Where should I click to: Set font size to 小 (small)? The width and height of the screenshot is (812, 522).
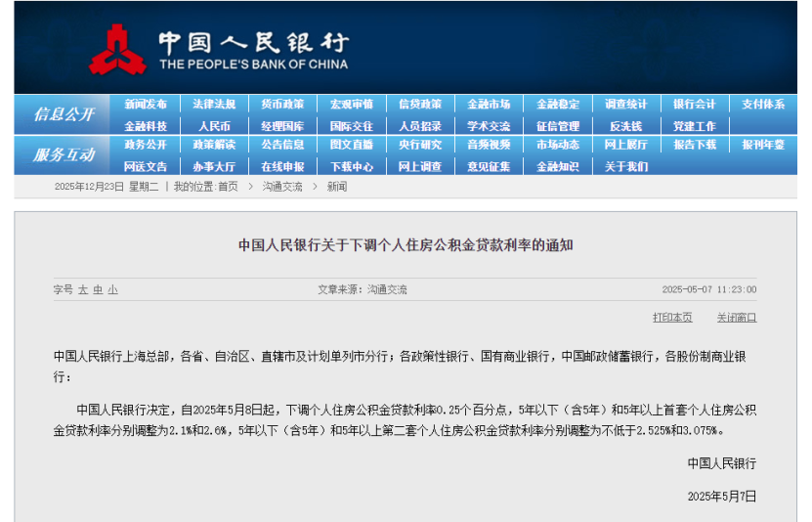tap(112, 289)
